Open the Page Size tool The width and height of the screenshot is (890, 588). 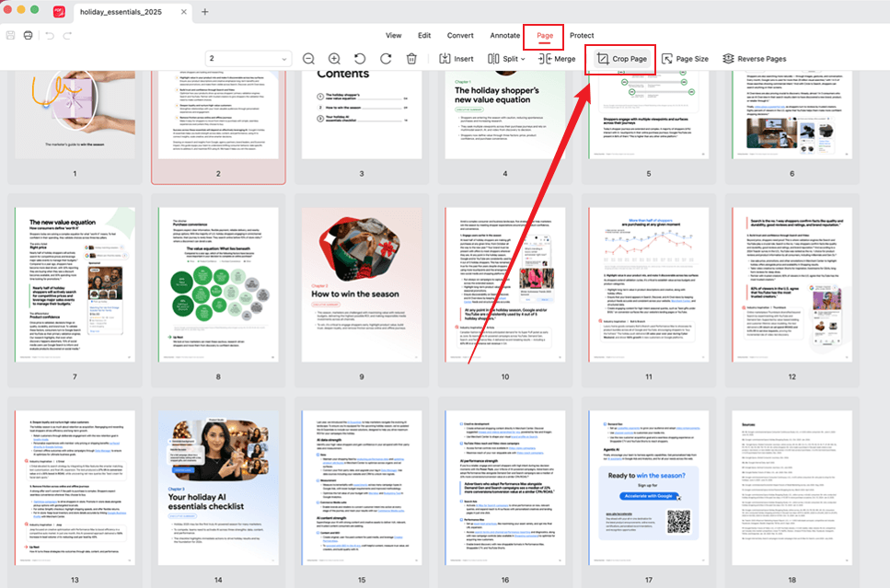tap(685, 58)
